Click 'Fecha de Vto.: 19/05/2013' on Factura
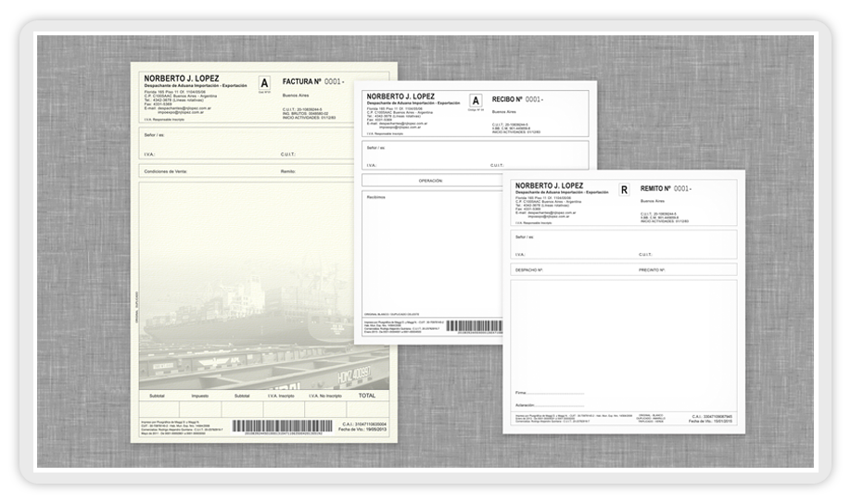 pos(362,429)
